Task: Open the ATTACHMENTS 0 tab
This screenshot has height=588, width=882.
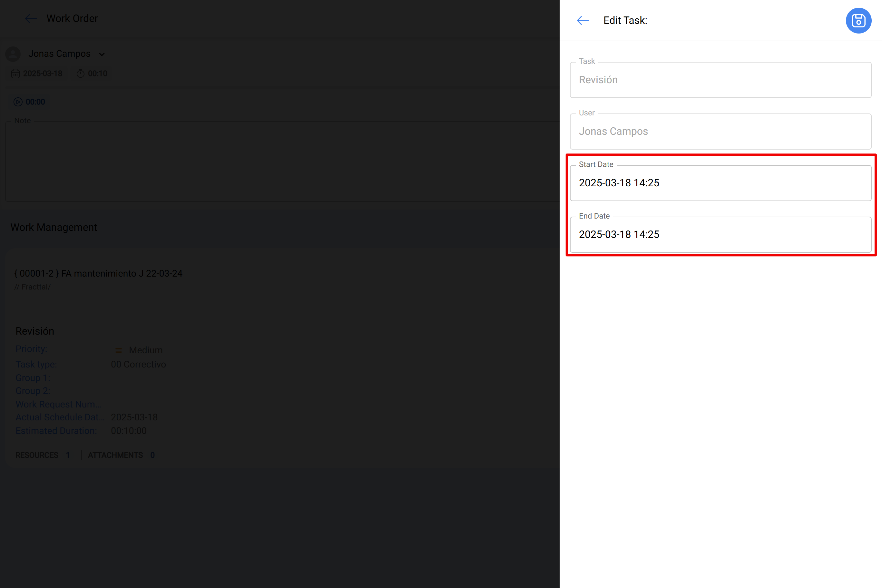Action: click(x=121, y=455)
